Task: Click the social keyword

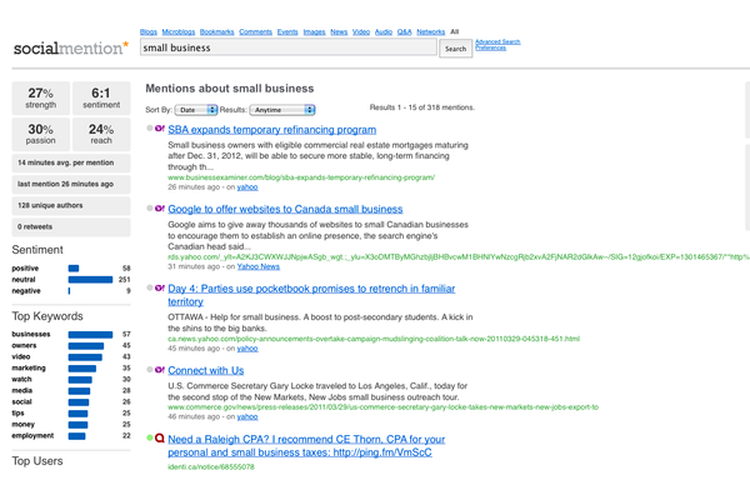Action: click(x=22, y=402)
